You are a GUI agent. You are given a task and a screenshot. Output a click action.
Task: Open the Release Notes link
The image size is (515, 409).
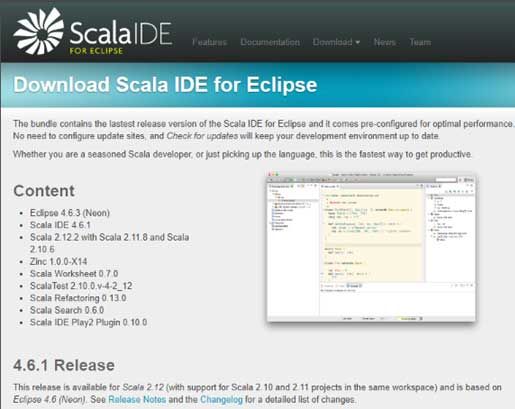click(x=137, y=399)
